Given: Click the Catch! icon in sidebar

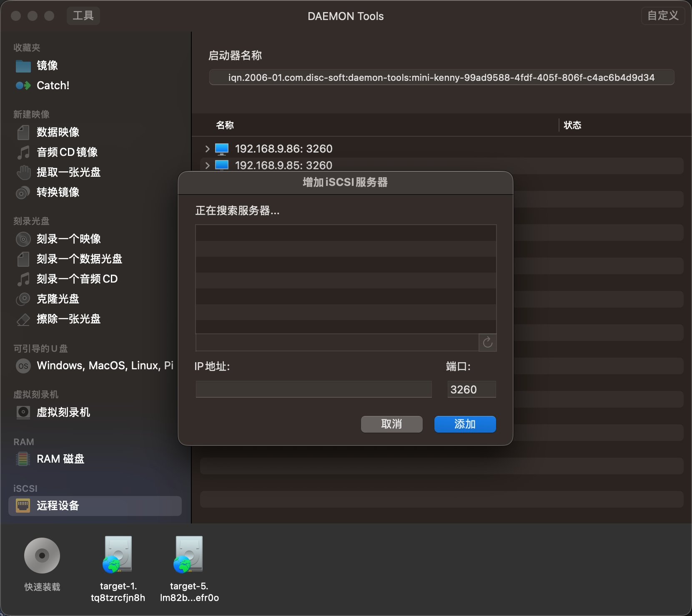Looking at the screenshot, I should click(x=23, y=85).
